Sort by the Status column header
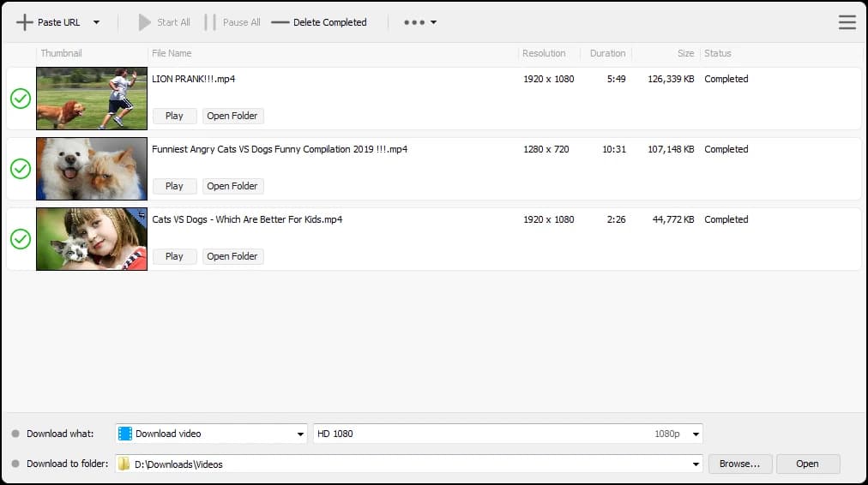This screenshot has height=485, width=868. [717, 53]
